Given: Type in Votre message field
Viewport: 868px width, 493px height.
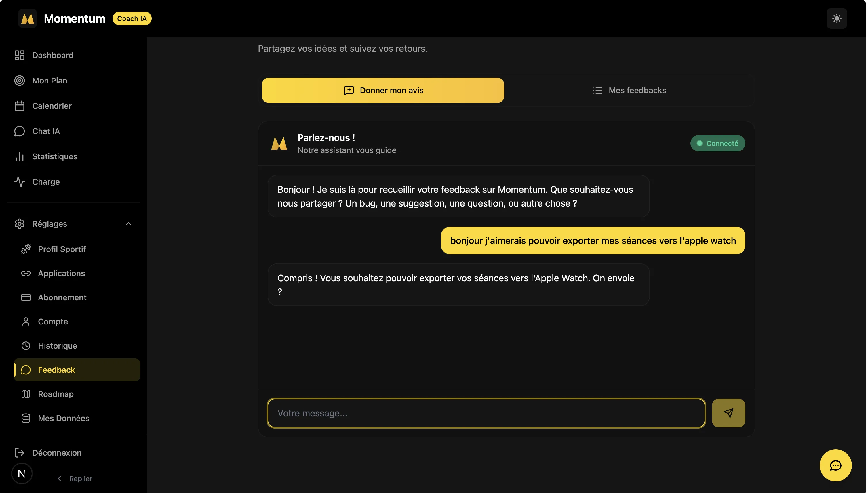Looking at the screenshot, I should tap(486, 413).
